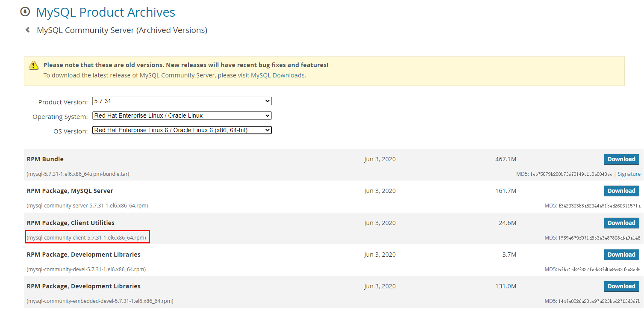644x311 pixels.
Task: Open the Operating System dropdown
Action: pos(182,116)
